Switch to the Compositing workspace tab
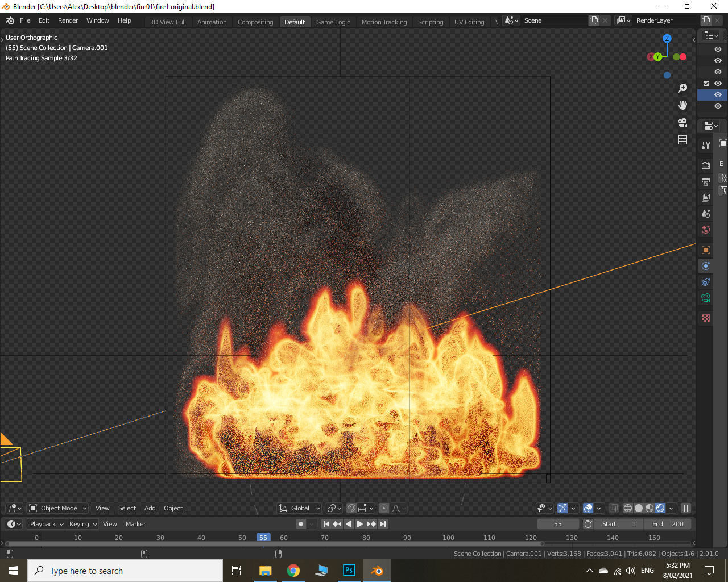Image resolution: width=728 pixels, height=582 pixels. [x=255, y=22]
